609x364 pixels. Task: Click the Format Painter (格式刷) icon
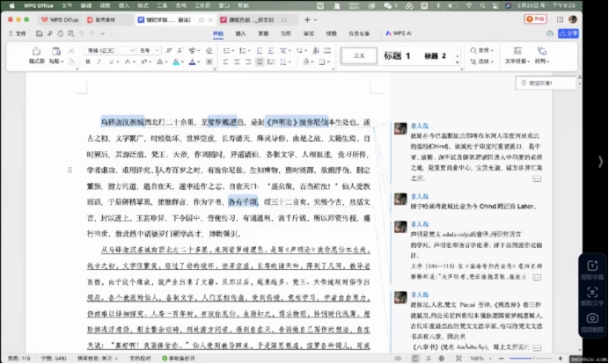pos(36,53)
